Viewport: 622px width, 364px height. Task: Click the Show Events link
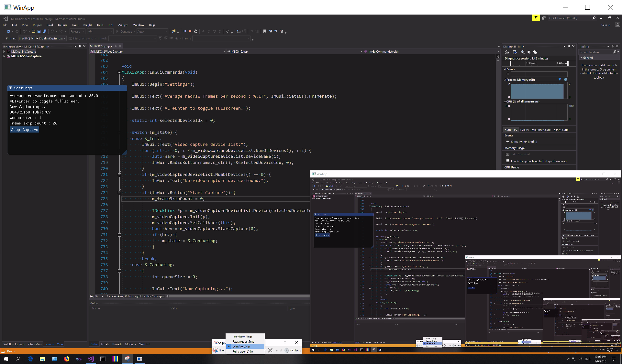524,142
